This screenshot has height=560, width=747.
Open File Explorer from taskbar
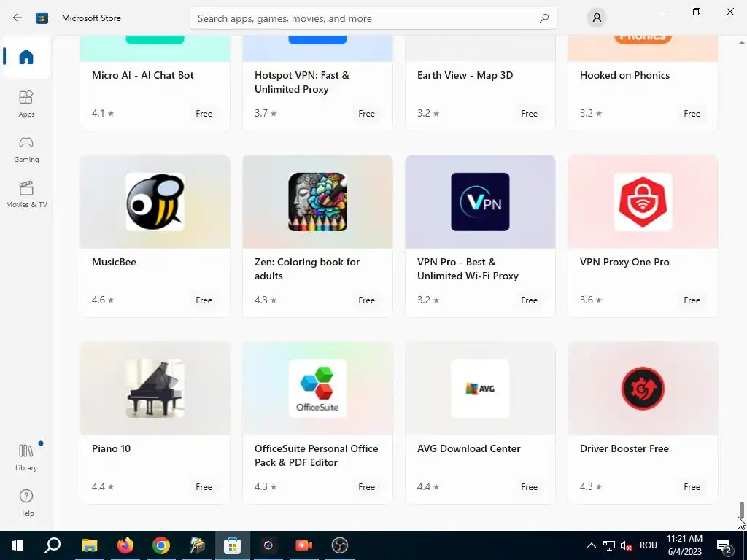coord(89,545)
